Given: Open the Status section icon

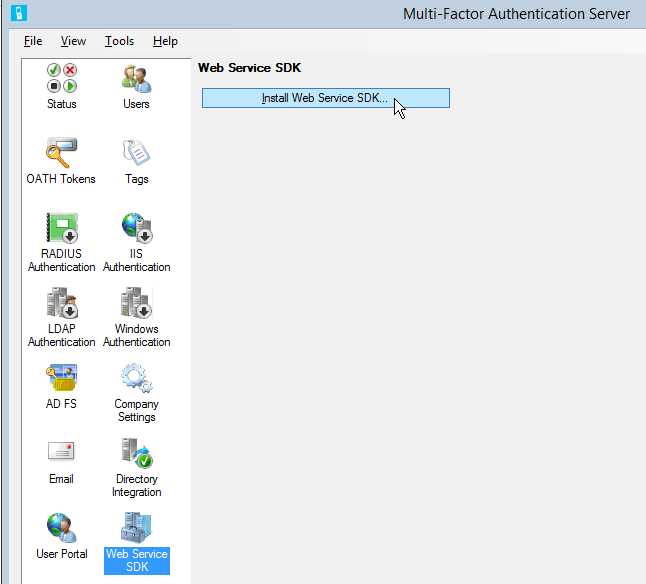Looking at the screenshot, I should tap(61, 78).
